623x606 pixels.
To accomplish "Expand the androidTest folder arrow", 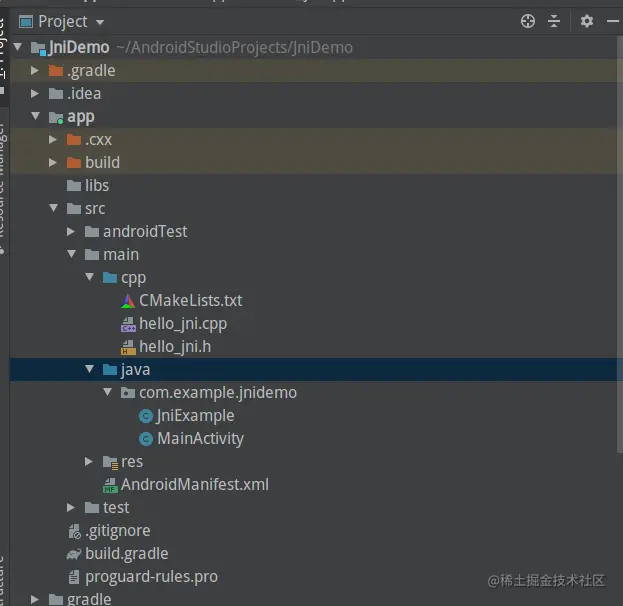I will pos(71,231).
